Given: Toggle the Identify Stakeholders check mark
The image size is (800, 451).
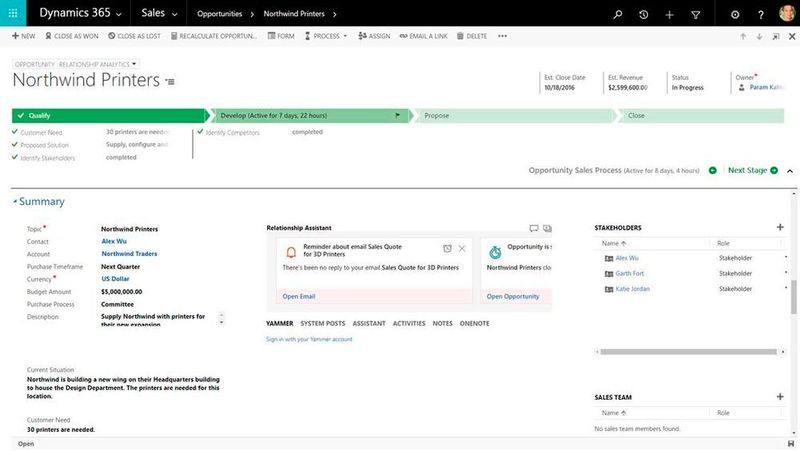Looking at the screenshot, I should click(15, 157).
